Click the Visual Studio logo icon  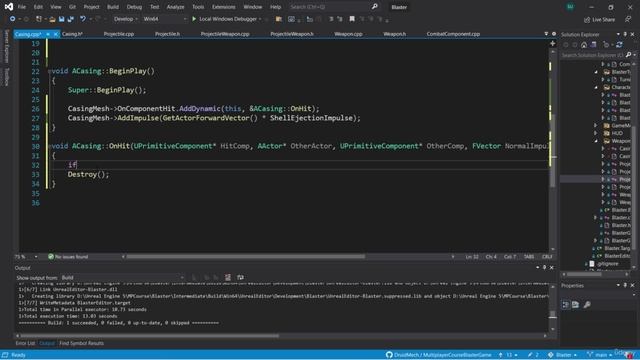pos(9,7)
